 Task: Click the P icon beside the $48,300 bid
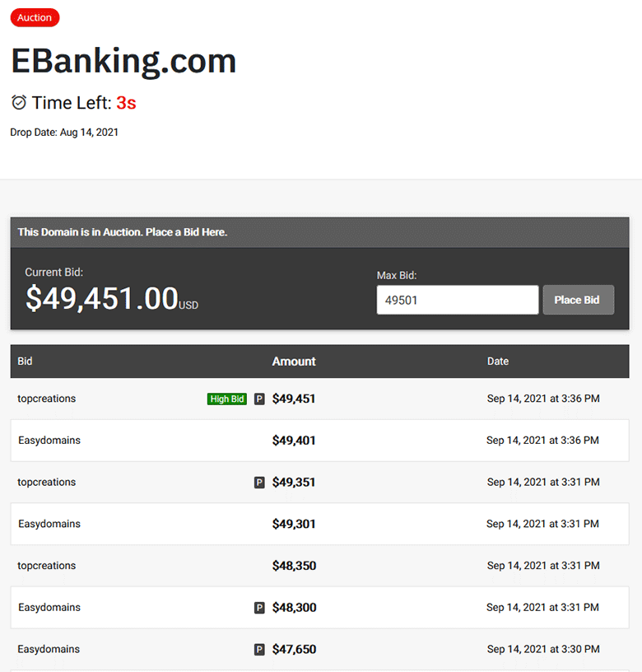[x=259, y=608]
